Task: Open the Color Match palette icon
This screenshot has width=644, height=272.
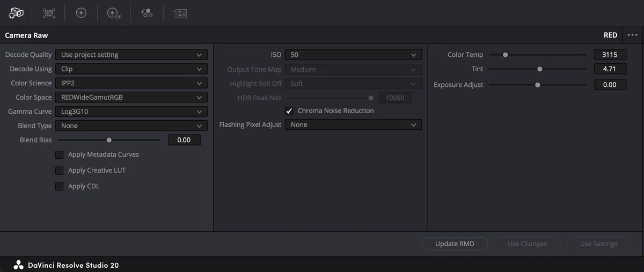Action: [x=49, y=13]
